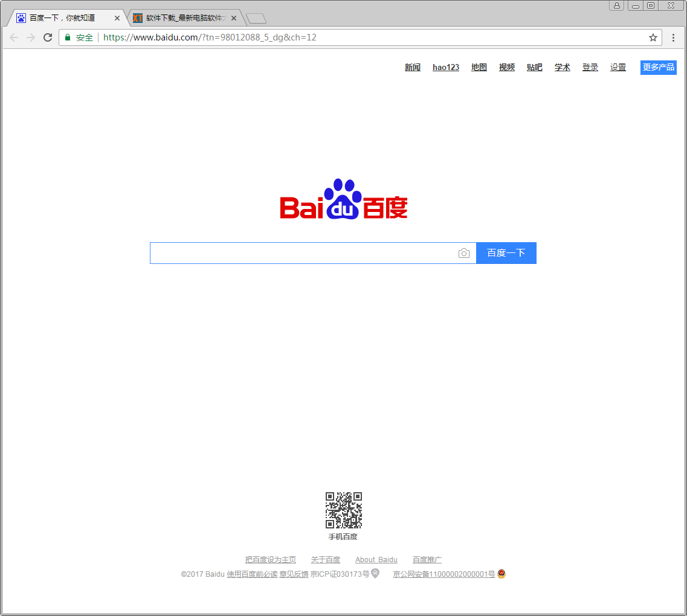Click 把百度设为主页 link
The width and height of the screenshot is (687, 616).
pyautogui.click(x=270, y=559)
